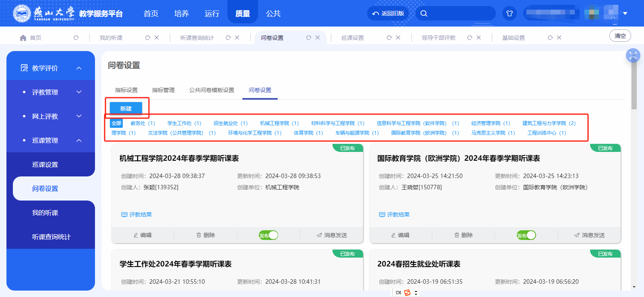The width and height of the screenshot is (644, 297).
Task: Send message for 机械工程学院 questionnaire
Action: point(331,235)
